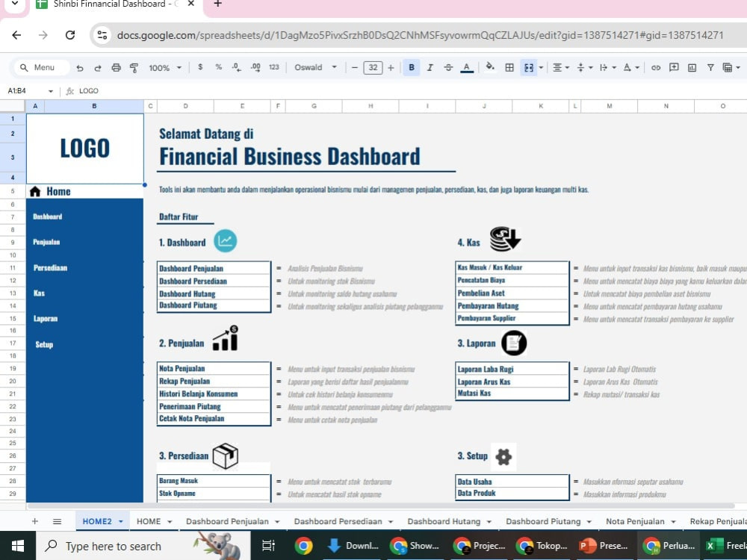
Task: Open the zoom level dropdown showing 100%
Action: pos(165,68)
